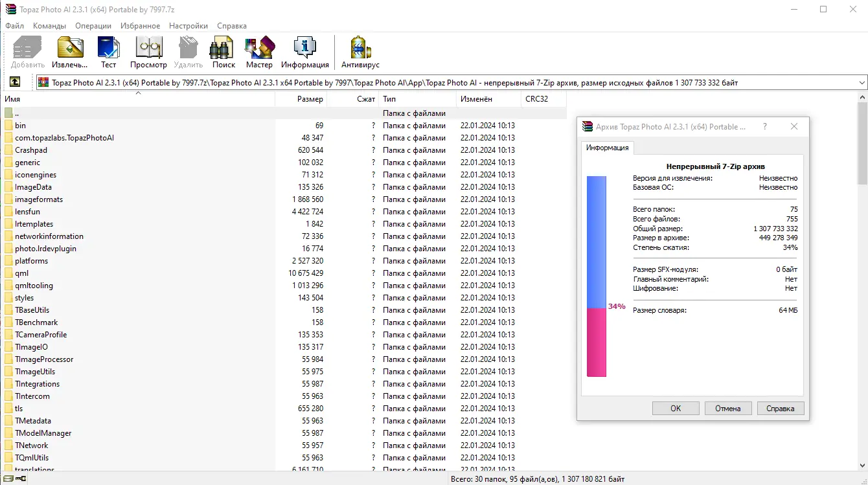Run the Test (Тест) archive tool
868x485 pixels.
[x=108, y=52]
